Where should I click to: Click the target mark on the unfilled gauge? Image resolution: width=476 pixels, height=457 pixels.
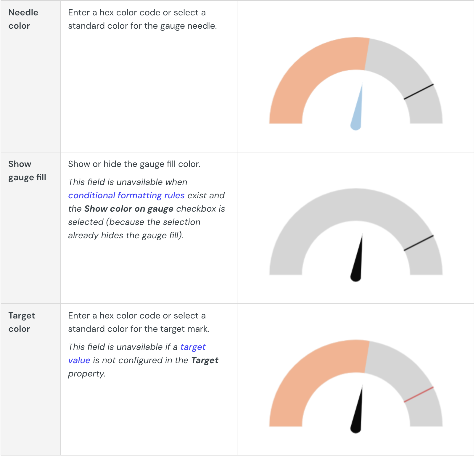419,243
